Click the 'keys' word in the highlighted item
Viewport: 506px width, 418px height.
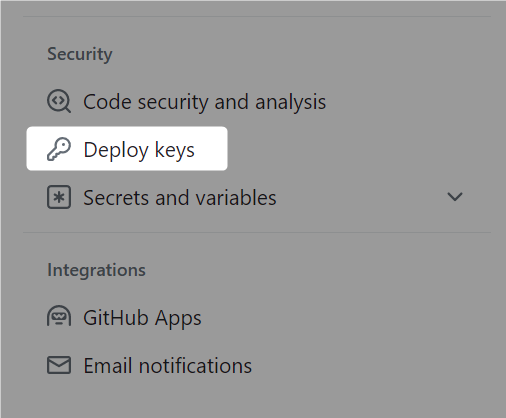pyautogui.click(x=175, y=150)
